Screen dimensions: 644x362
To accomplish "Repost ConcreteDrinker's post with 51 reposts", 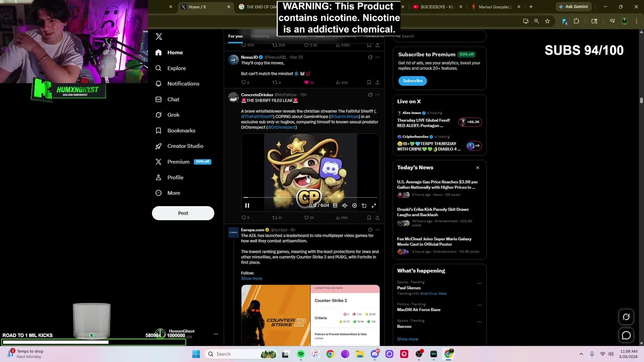I will [277, 218].
